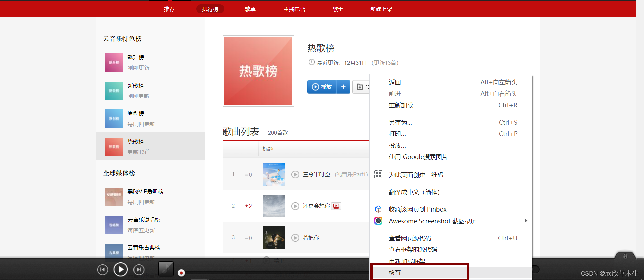Choose 查看网页源代码 in the menu
Viewport: 644px width, 280px height.
pyautogui.click(x=451, y=238)
